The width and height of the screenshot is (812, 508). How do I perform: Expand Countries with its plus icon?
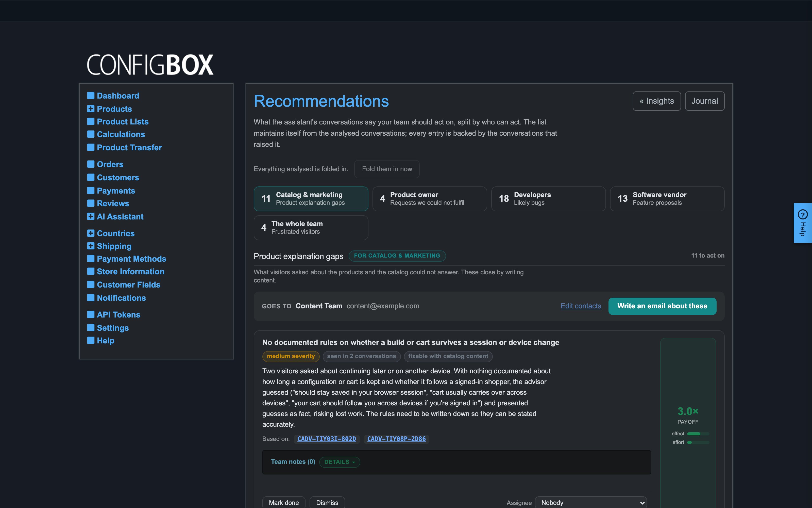[x=91, y=233]
